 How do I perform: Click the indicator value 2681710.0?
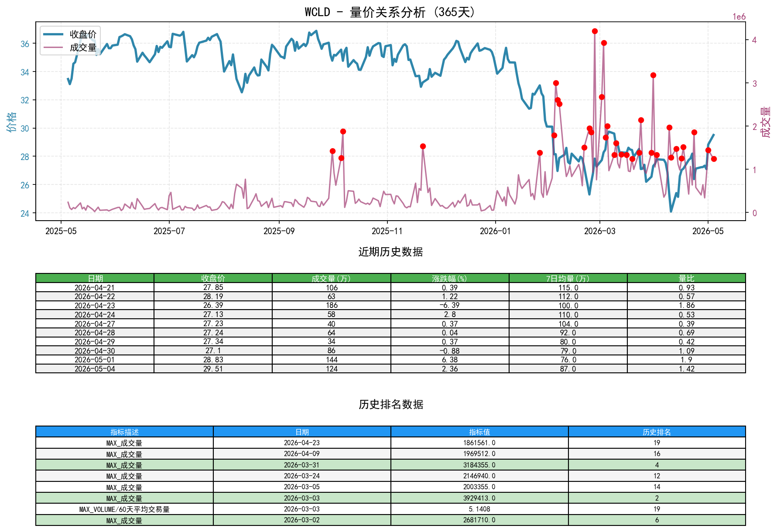click(x=479, y=520)
